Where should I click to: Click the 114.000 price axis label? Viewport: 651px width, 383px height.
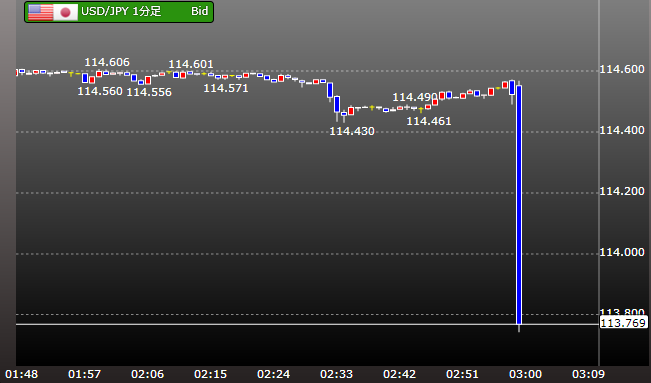(x=622, y=252)
